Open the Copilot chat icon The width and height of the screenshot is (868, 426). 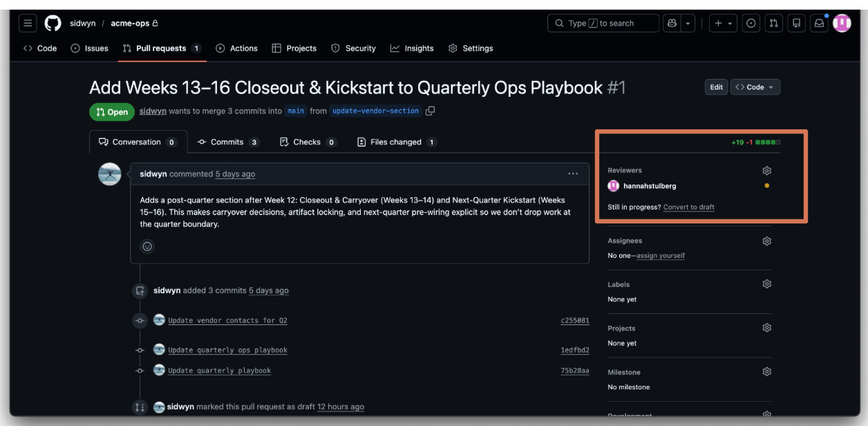tap(672, 24)
